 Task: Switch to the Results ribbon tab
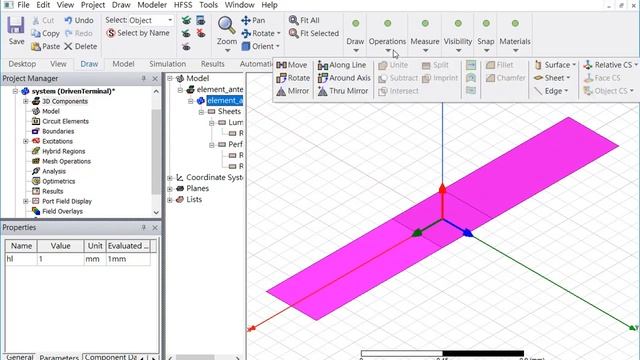coord(213,64)
